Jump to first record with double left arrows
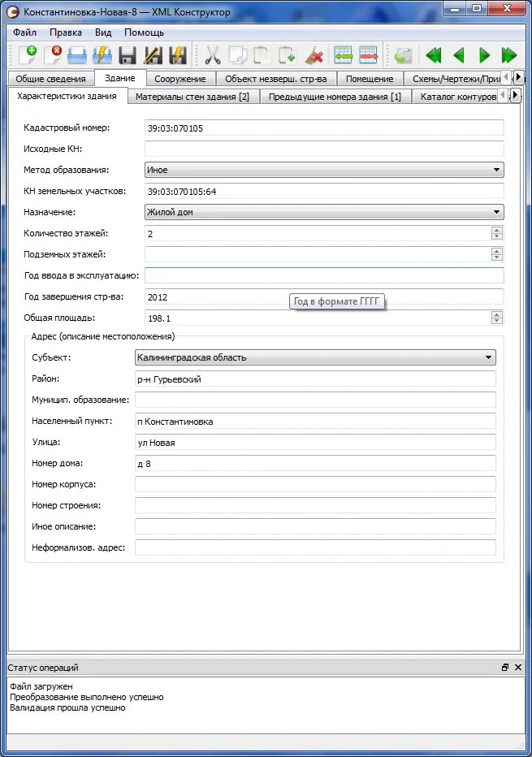Viewport: 532px width, 757px height. pos(433,55)
